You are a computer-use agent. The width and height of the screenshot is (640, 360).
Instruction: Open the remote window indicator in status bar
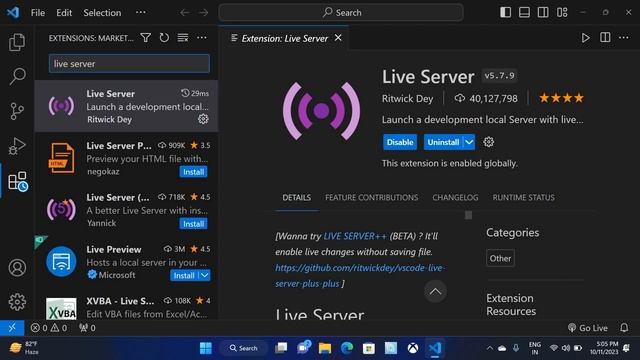click(12, 328)
